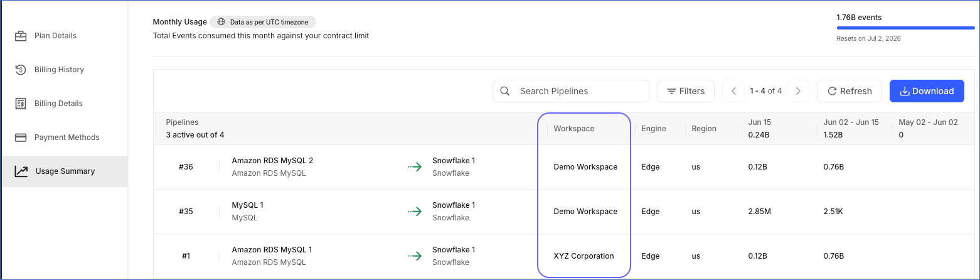
Task: Open Payment Methods section
Action: coord(64,137)
